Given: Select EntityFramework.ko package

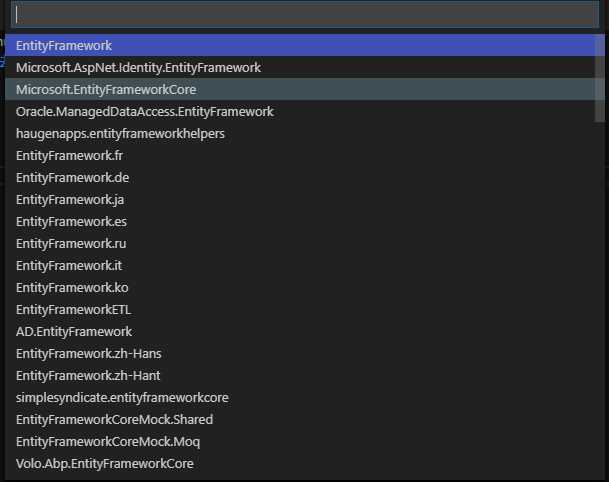Looking at the screenshot, I should [x=305, y=287].
